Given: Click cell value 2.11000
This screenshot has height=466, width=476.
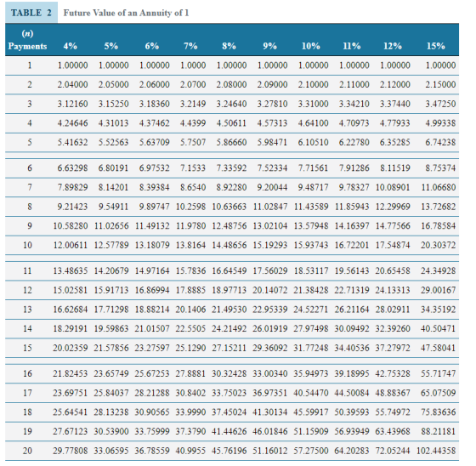Looking at the screenshot, I should [354, 84].
